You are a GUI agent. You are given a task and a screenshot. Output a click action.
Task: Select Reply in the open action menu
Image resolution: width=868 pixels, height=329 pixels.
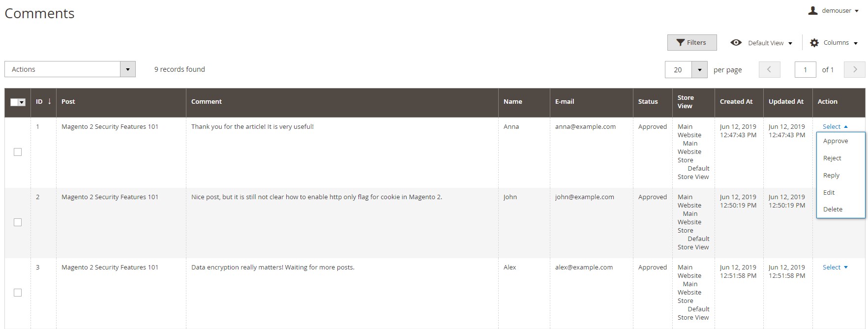tap(831, 176)
